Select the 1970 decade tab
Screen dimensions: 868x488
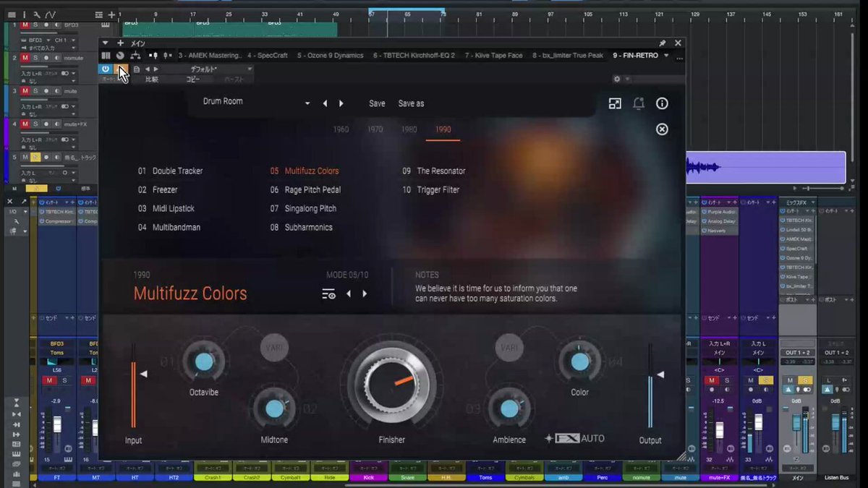click(x=375, y=129)
